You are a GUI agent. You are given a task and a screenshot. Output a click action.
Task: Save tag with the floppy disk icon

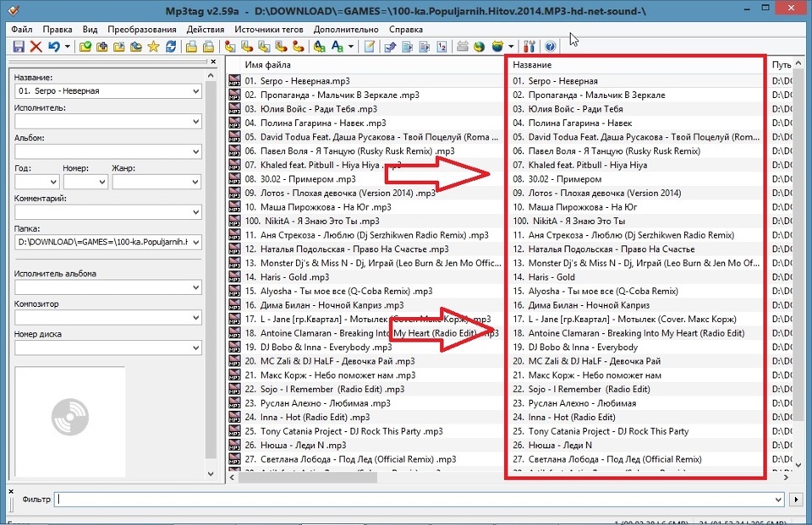[x=19, y=46]
